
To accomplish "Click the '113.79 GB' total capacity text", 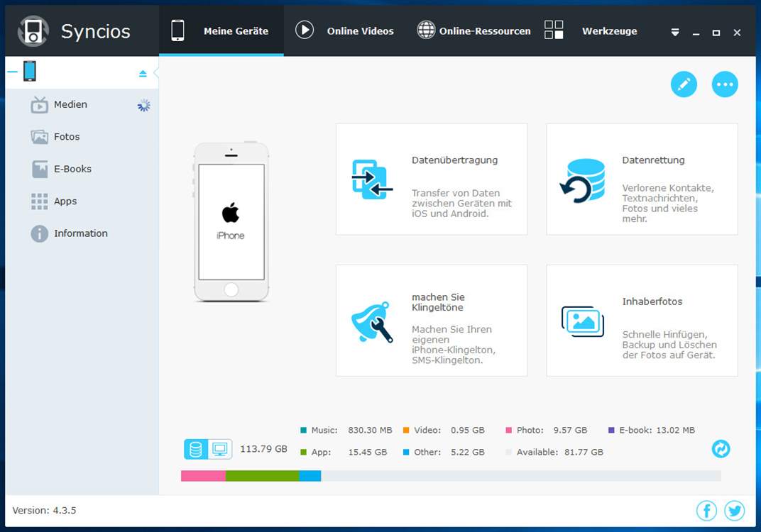I will pyautogui.click(x=263, y=449).
